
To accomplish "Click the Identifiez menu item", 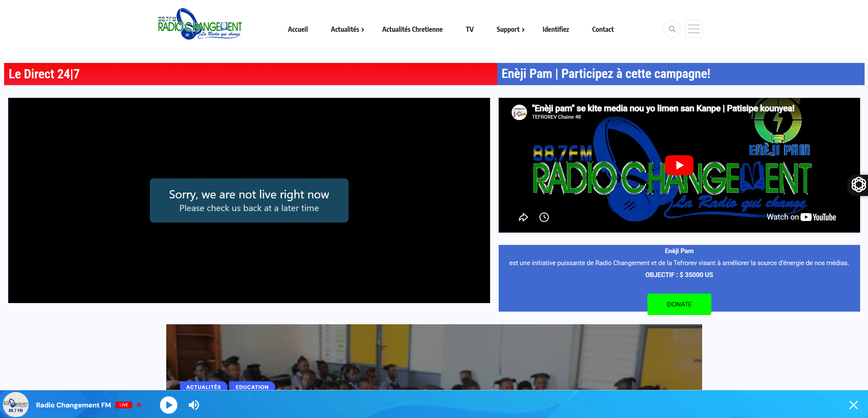I will pyautogui.click(x=555, y=29).
